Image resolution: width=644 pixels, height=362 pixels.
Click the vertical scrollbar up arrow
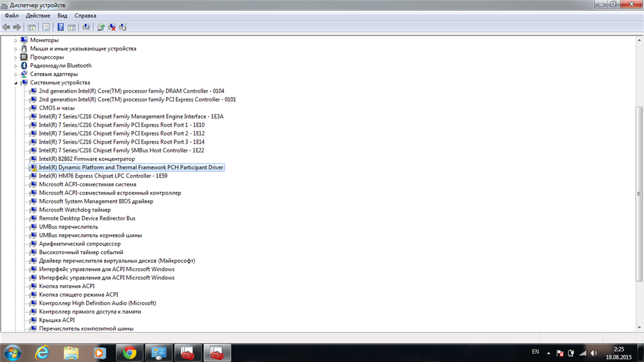(639, 40)
